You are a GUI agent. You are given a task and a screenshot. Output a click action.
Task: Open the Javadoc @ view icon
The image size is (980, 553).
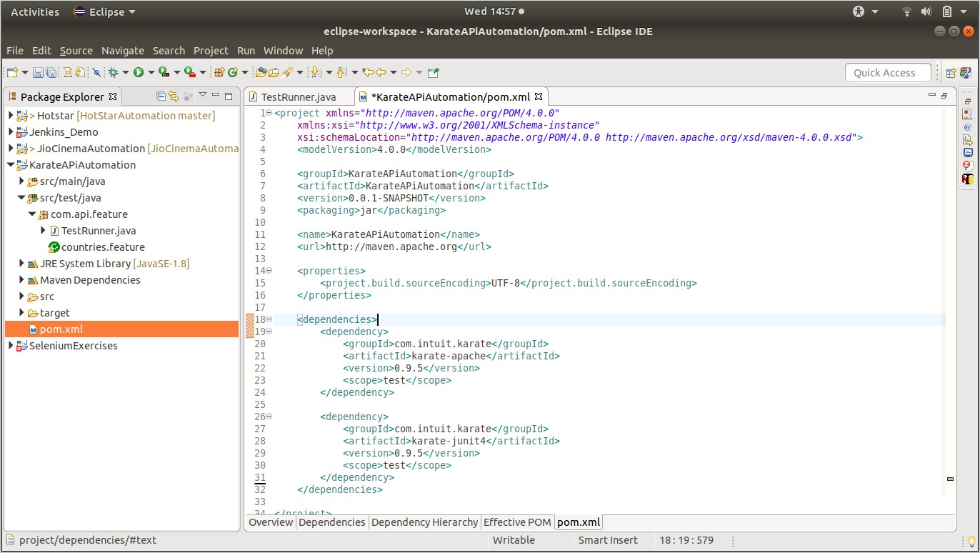(967, 126)
